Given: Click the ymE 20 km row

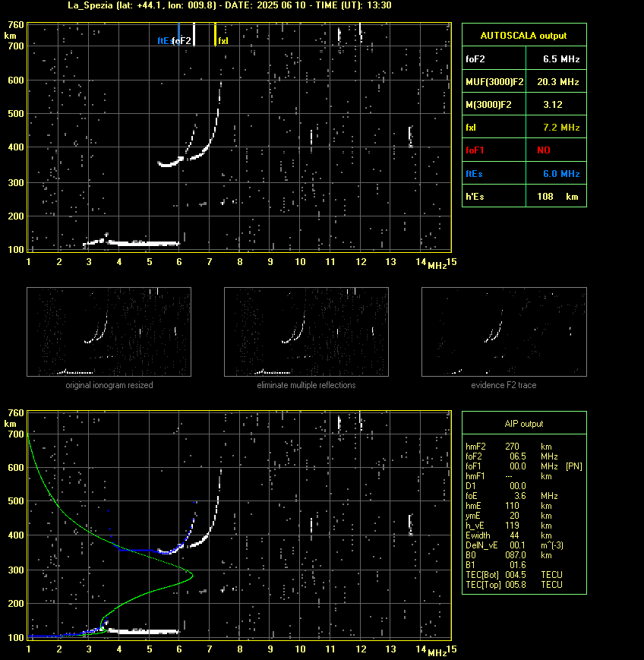Looking at the screenshot, I should click(x=509, y=516).
